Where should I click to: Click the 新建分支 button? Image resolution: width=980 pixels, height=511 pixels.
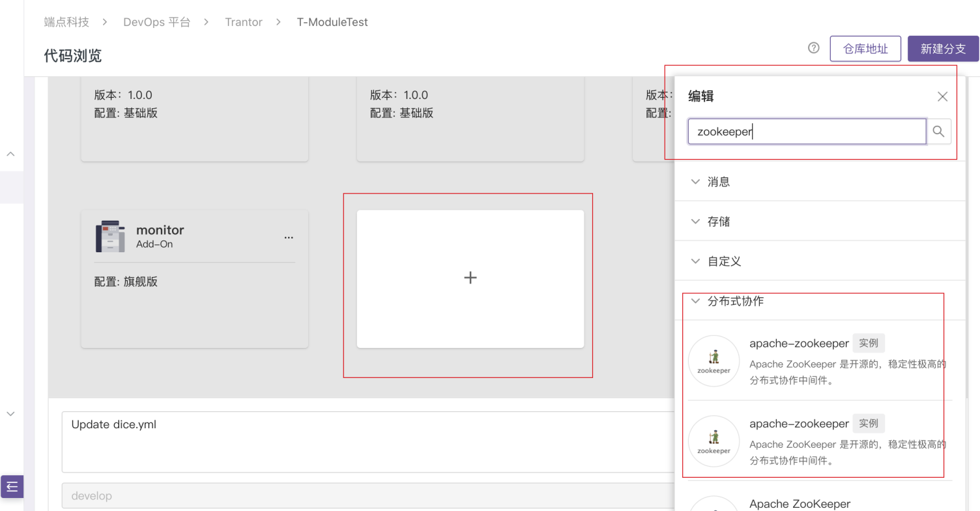(x=942, y=49)
